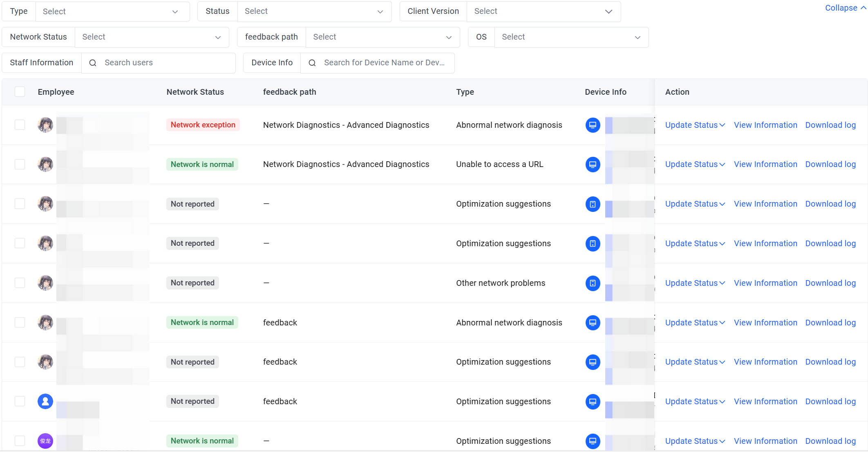Viewport: 868px width, 452px height.
Task: Open the Type filter dropdown
Action: click(x=112, y=11)
